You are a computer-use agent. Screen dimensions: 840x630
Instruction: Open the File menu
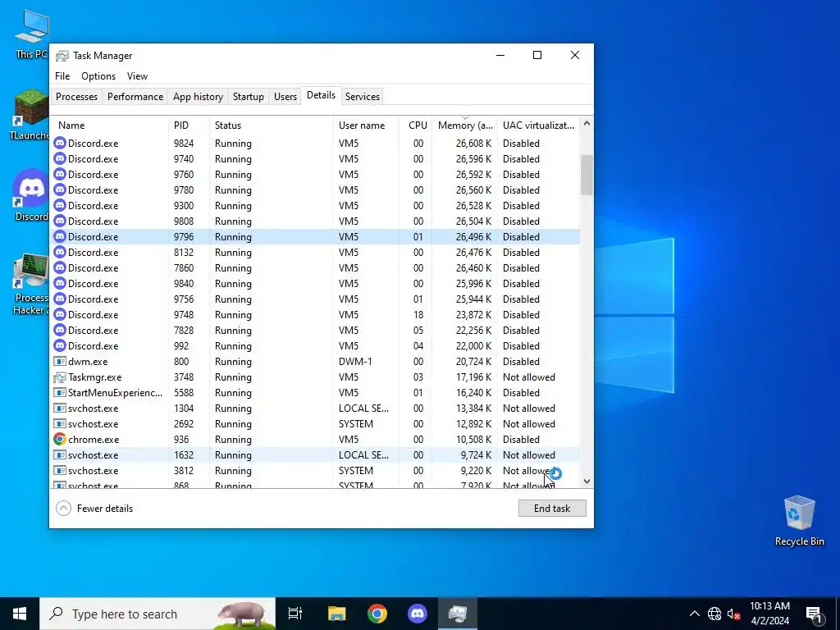click(62, 76)
